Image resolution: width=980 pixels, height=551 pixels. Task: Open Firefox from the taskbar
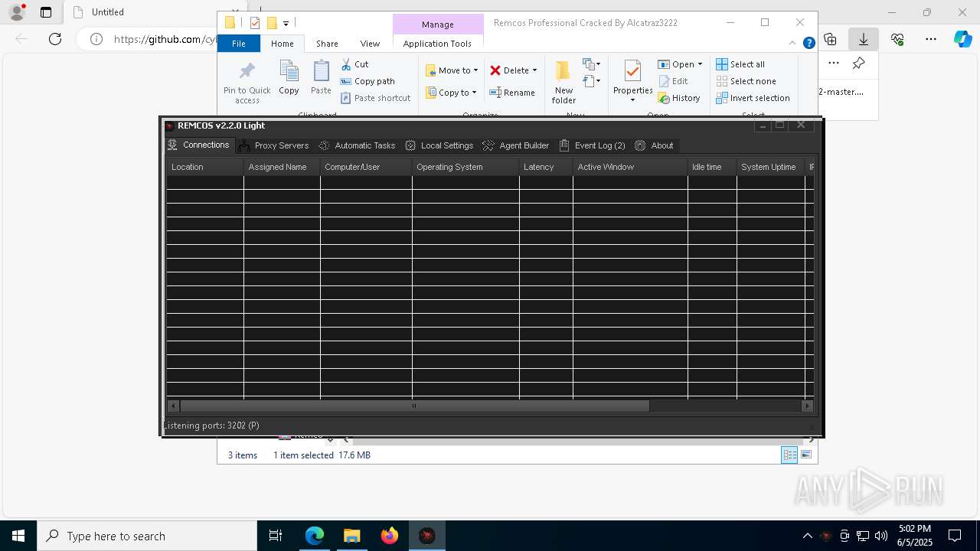(x=390, y=536)
